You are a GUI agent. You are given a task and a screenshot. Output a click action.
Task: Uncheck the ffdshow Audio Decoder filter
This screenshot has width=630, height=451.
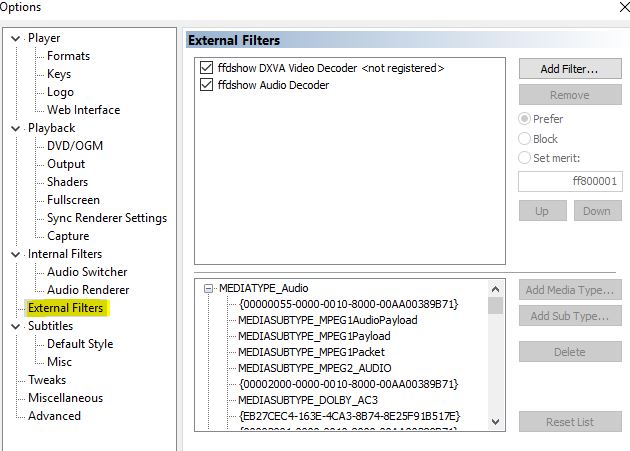207,86
